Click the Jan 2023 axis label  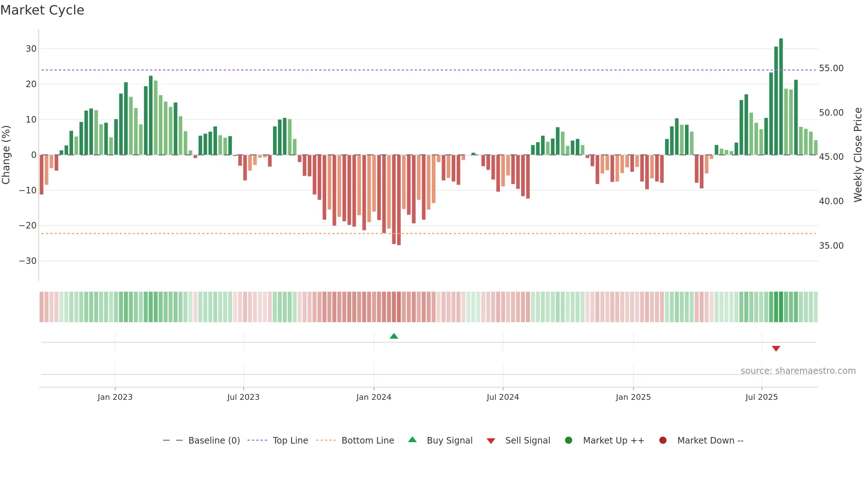coord(115,397)
